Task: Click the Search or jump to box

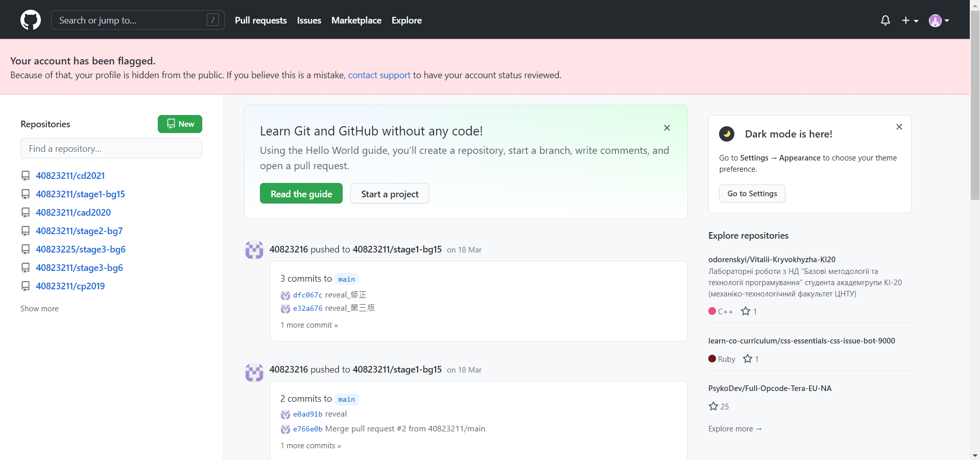Action: [x=138, y=20]
